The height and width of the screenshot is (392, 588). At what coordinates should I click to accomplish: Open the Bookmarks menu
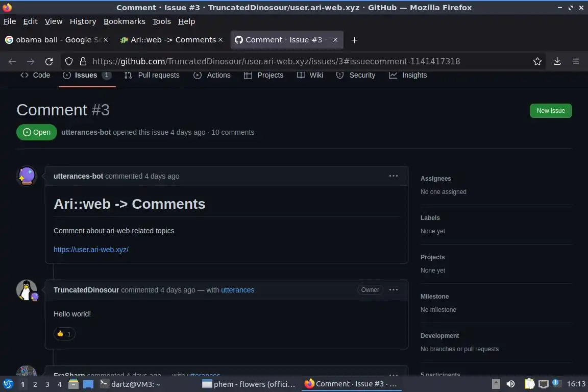[x=125, y=21]
